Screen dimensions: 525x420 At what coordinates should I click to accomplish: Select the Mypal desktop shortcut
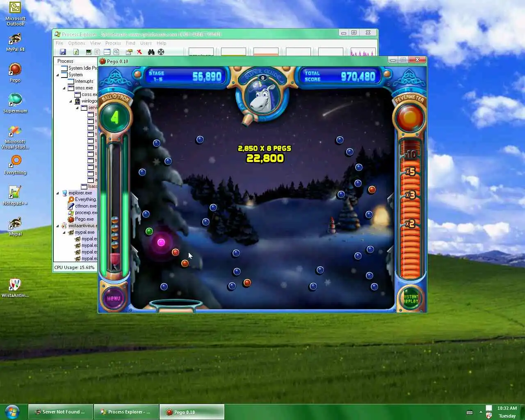click(15, 227)
